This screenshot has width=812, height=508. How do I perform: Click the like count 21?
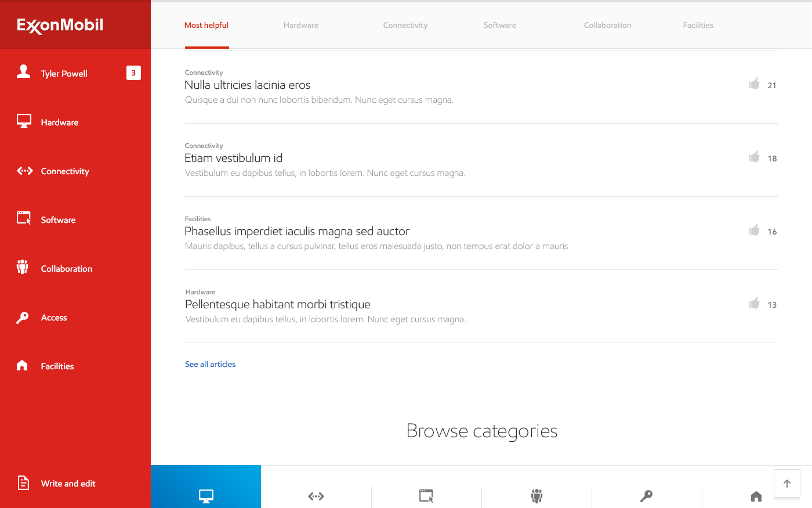[772, 85]
